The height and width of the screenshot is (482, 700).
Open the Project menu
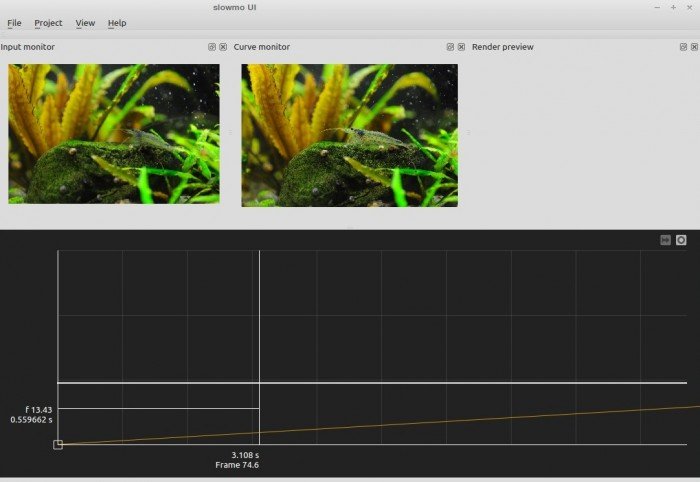coord(48,23)
